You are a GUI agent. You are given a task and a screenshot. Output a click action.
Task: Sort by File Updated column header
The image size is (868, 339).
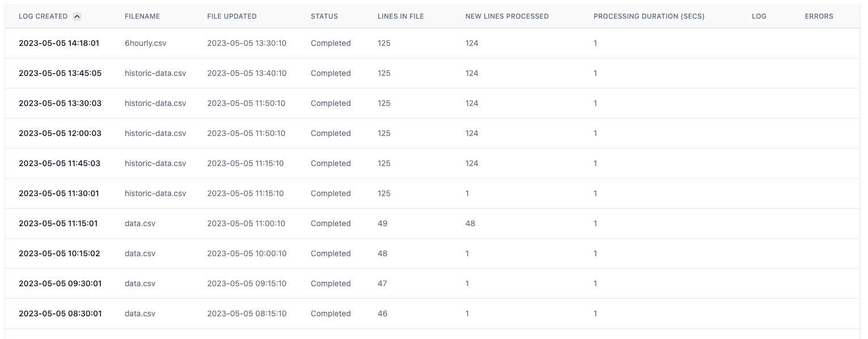click(231, 16)
